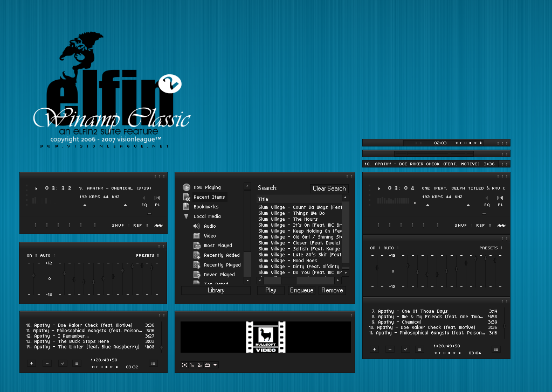The height and width of the screenshot is (392, 552).
Task: Click the 02:03 time display in windowshade
Action: pyautogui.click(x=440, y=143)
